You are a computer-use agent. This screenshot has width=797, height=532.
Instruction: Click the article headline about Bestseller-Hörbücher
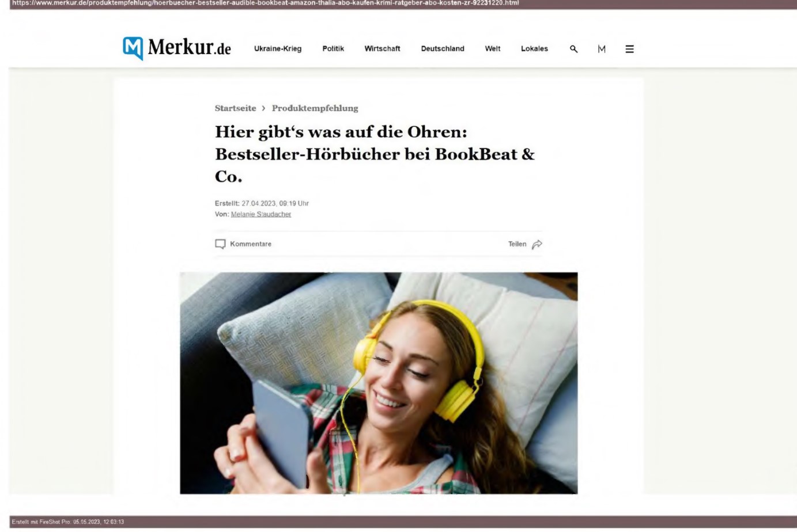point(375,154)
